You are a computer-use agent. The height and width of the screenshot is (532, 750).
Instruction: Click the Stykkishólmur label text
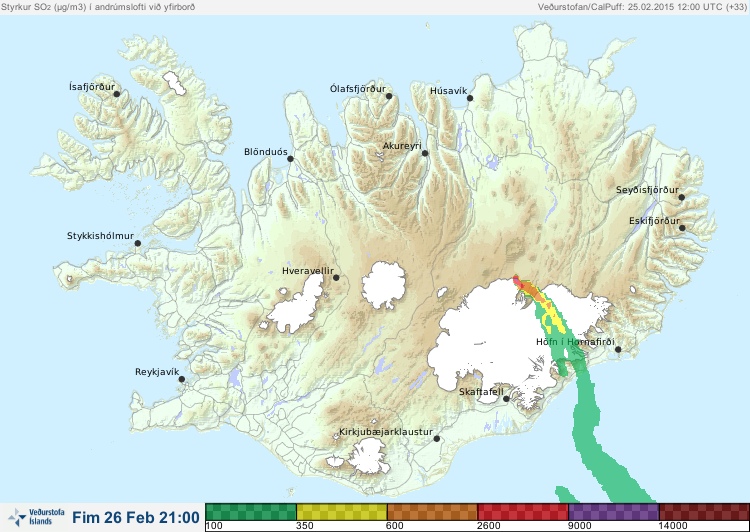point(100,236)
